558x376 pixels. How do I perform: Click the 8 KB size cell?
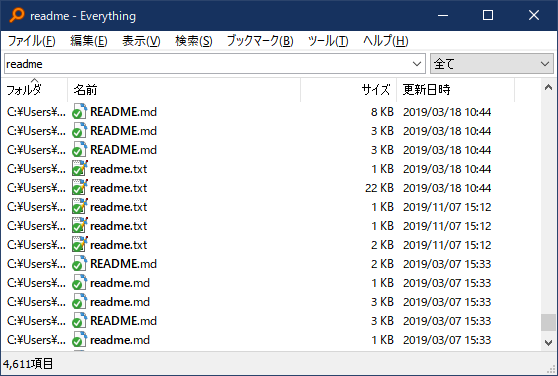pyautogui.click(x=382, y=112)
